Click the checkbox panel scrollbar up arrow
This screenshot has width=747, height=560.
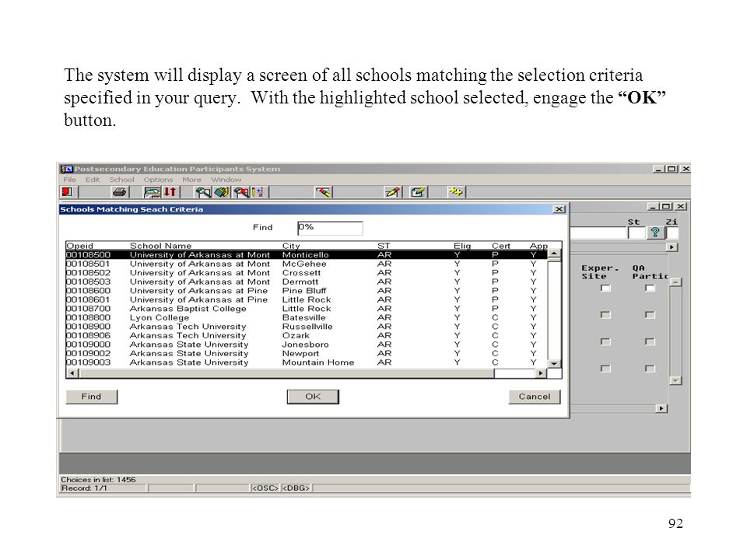pyautogui.click(x=675, y=282)
